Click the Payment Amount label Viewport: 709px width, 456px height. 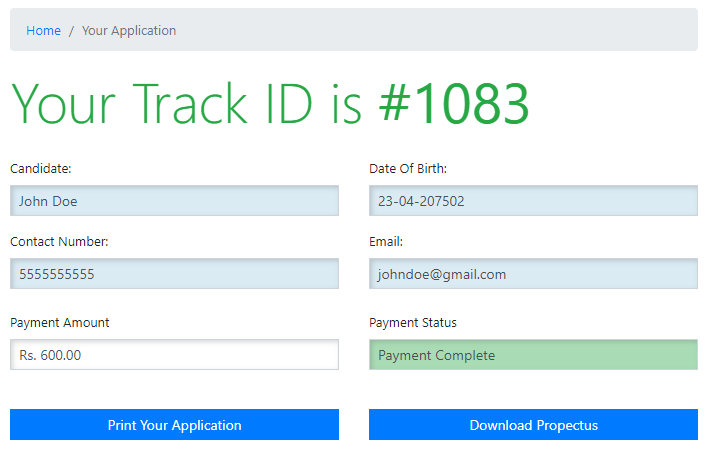[x=60, y=323]
